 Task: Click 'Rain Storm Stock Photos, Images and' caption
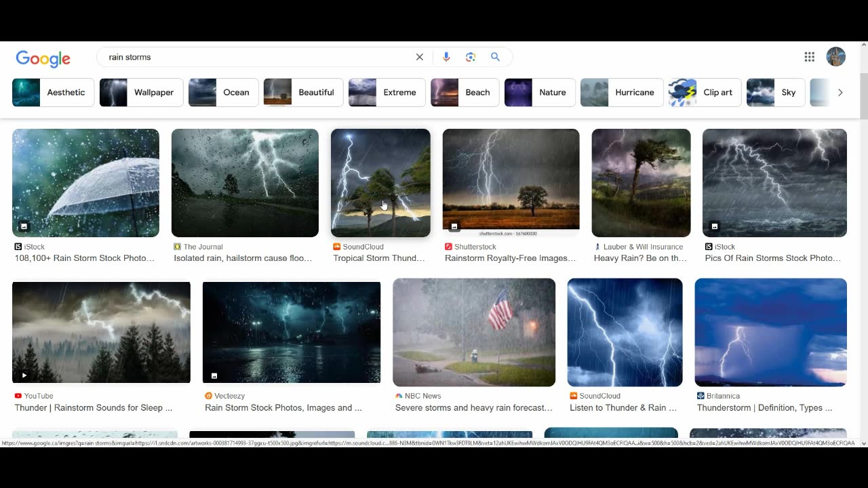click(x=283, y=408)
